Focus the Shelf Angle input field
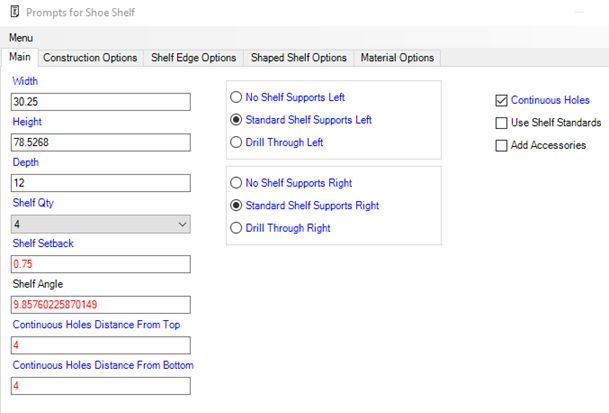This screenshot has width=609, height=413. click(100, 305)
